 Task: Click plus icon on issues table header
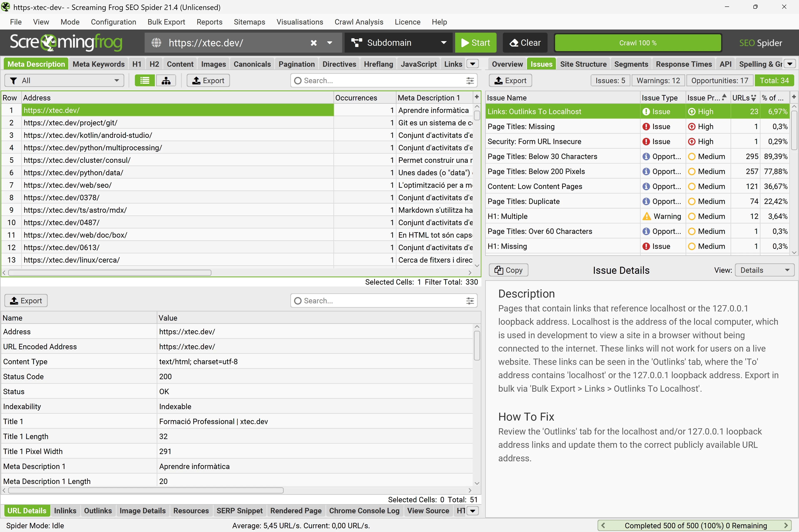point(794,97)
